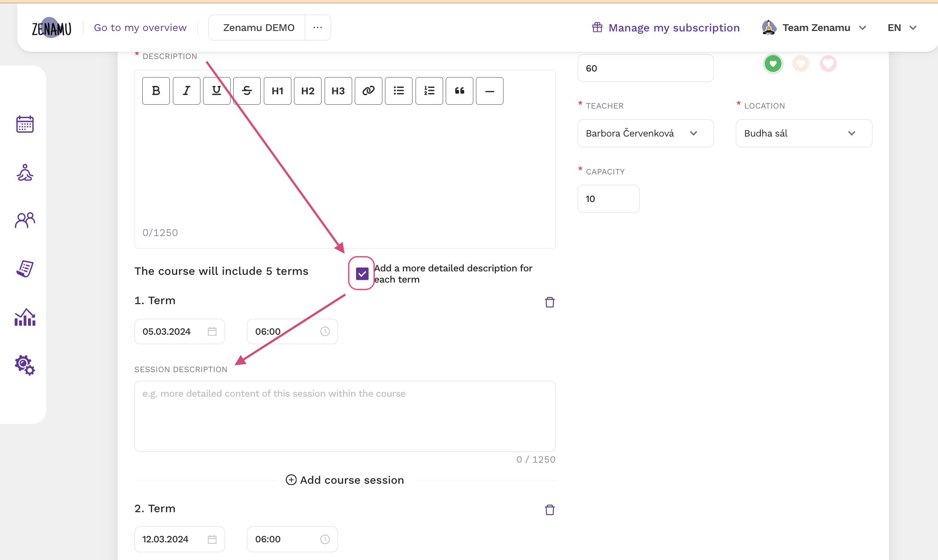The width and height of the screenshot is (938, 560).
Task: Toggle bullet list formatting
Action: pos(399,90)
